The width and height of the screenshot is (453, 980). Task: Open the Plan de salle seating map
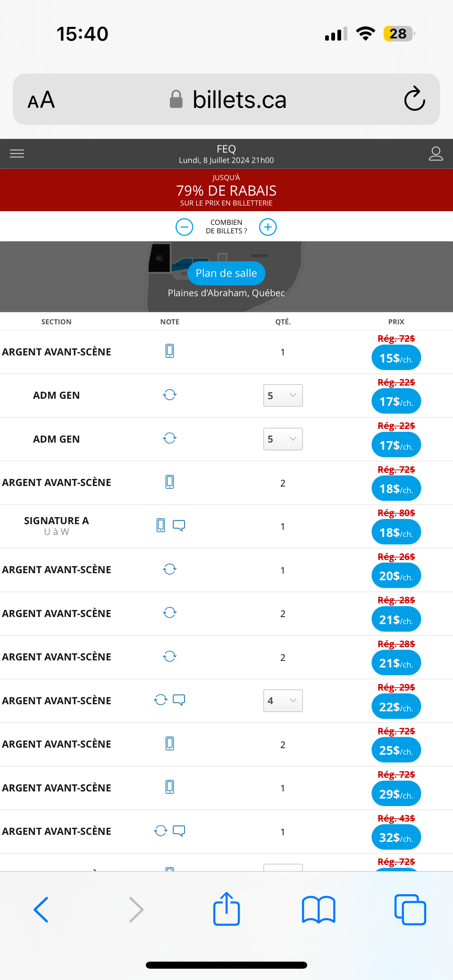click(226, 273)
